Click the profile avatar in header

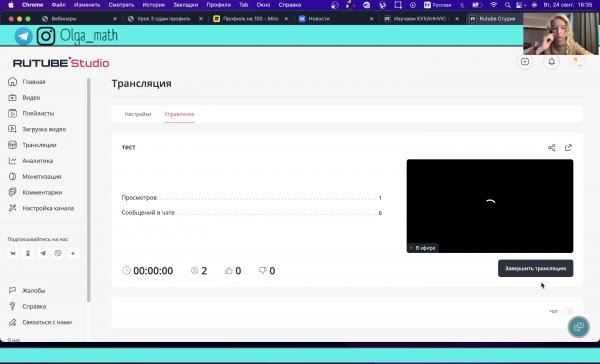[577, 62]
